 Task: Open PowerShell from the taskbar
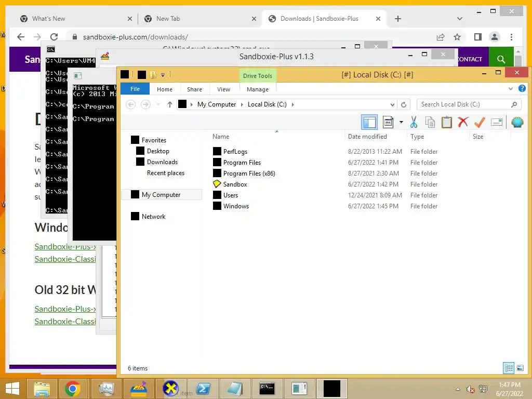coord(203,389)
